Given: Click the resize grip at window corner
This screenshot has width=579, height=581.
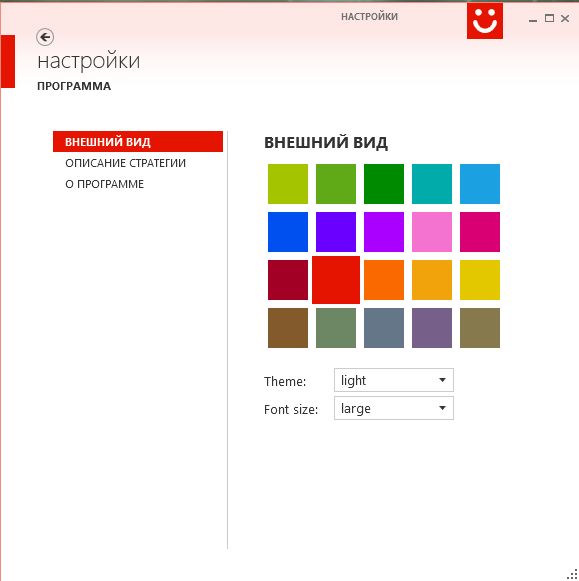Looking at the screenshot, I should tap(573, 574).
